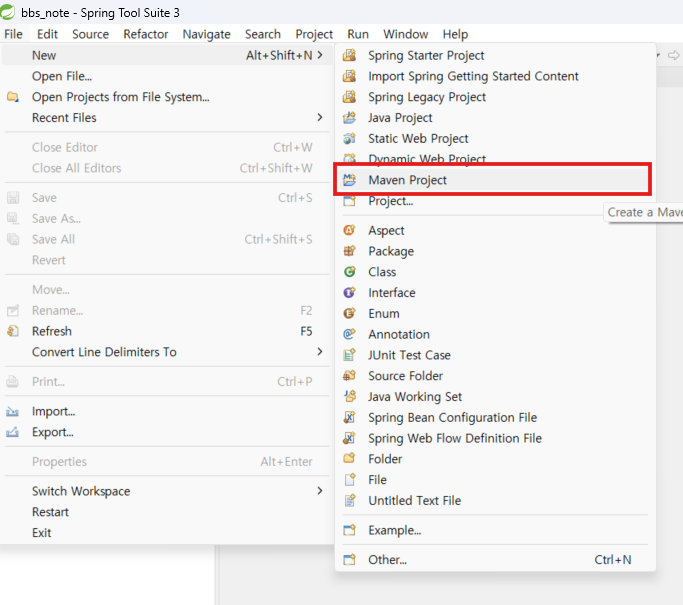683x605 pixels.
Task: Open the Help menu
Action: (x=455, y=34)
